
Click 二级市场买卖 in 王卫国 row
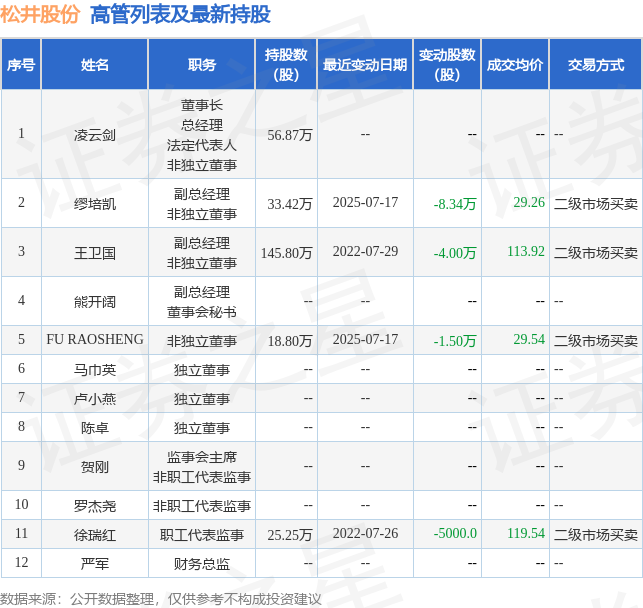596,253
